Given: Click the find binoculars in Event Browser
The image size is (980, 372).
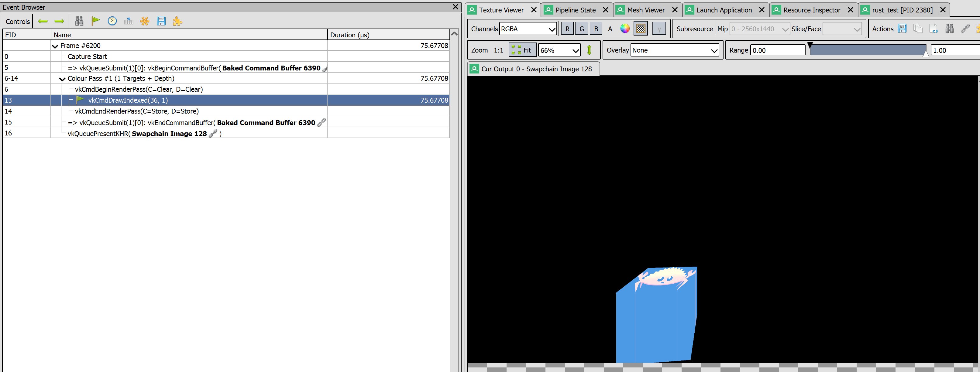Looking at the screenshot, I should click(x=79, y=21).
